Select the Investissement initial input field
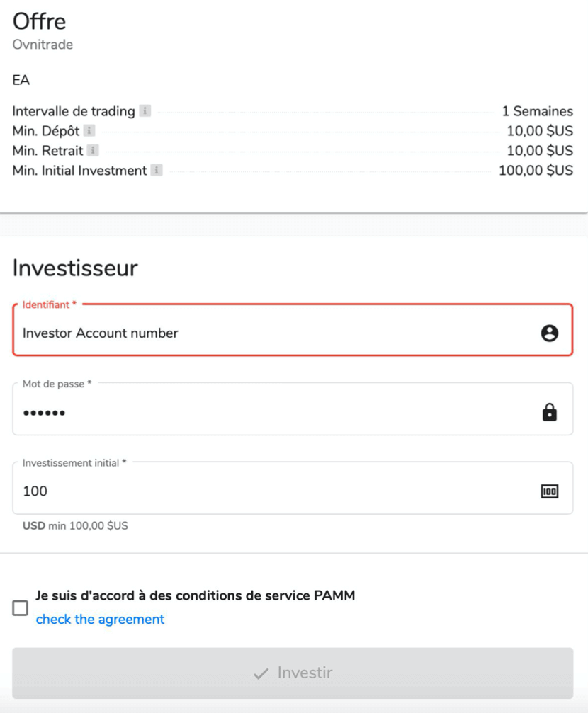 [x=269, y=491]
